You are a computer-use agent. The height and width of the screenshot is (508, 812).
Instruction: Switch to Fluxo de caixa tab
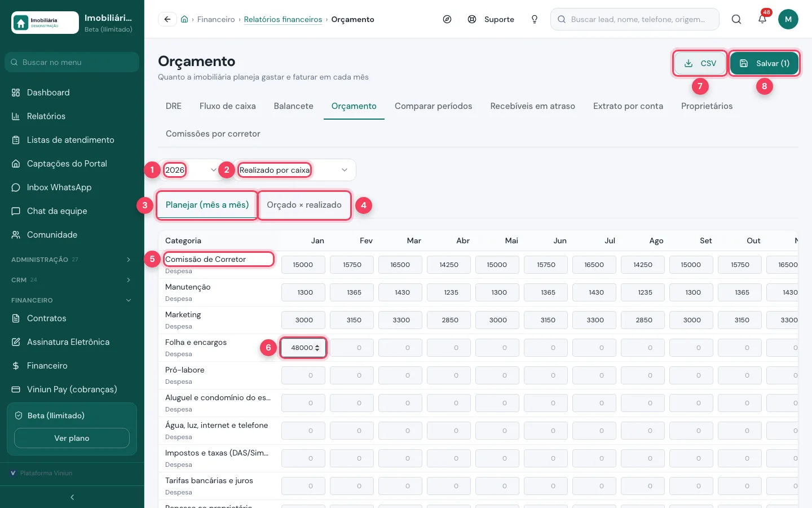(228, 106)
